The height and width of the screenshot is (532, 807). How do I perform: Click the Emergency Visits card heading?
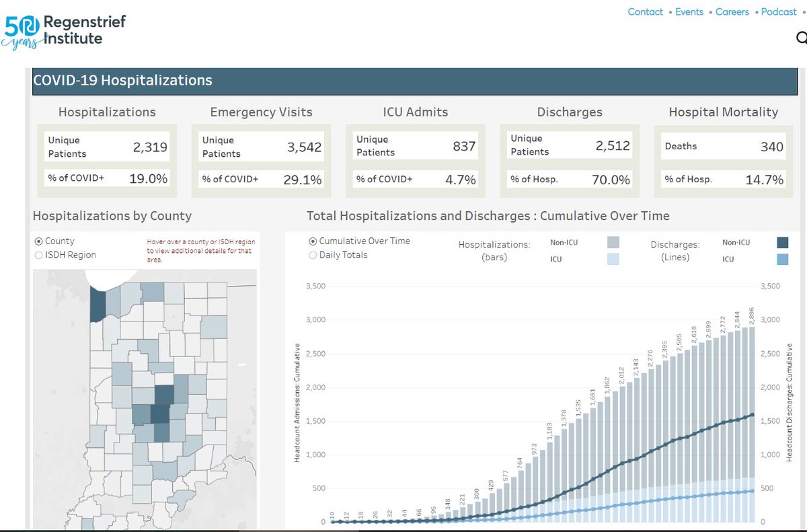click(261, 112)
